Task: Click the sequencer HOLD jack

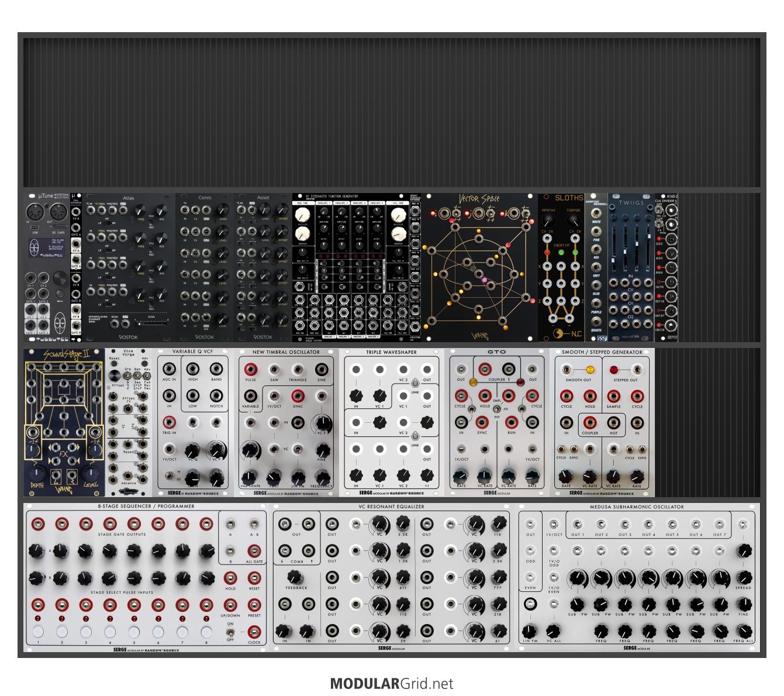Action: pos(230,578)
